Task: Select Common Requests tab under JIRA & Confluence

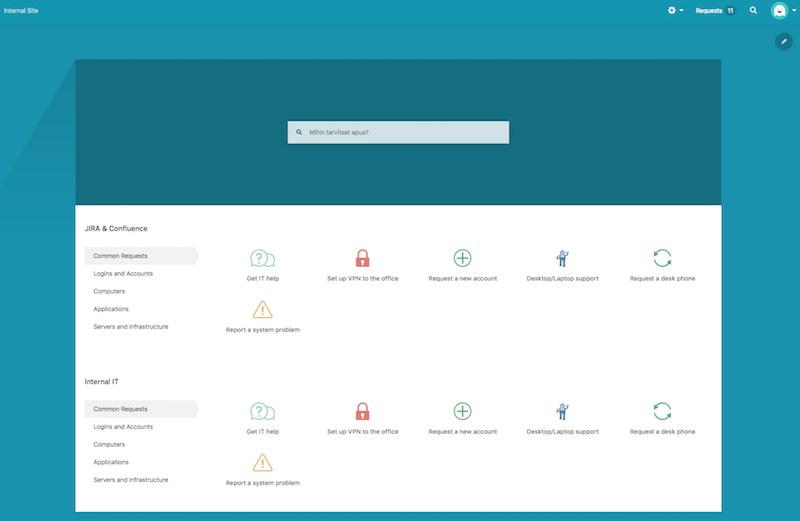Action: (141, 256)
